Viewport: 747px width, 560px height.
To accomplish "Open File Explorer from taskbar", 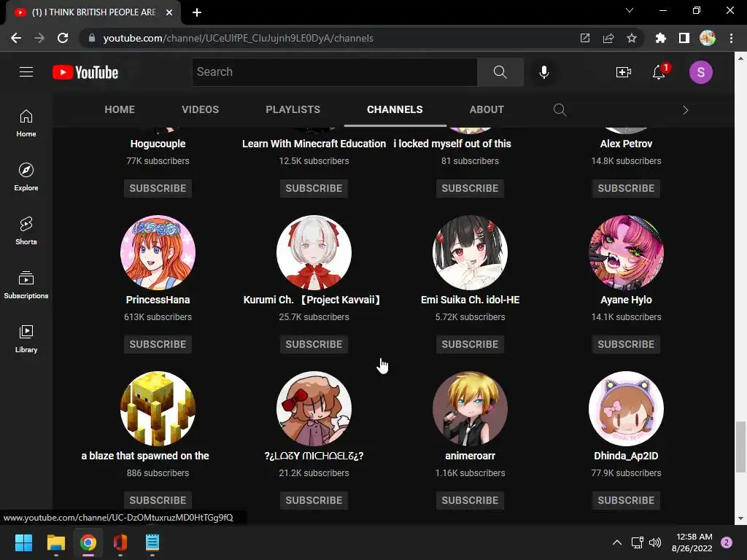I will coord(55,542).
